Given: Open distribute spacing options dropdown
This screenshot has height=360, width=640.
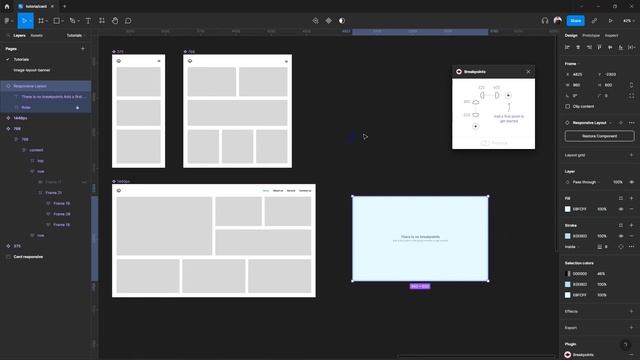Looking at the screenshot, I should point(631,47).
